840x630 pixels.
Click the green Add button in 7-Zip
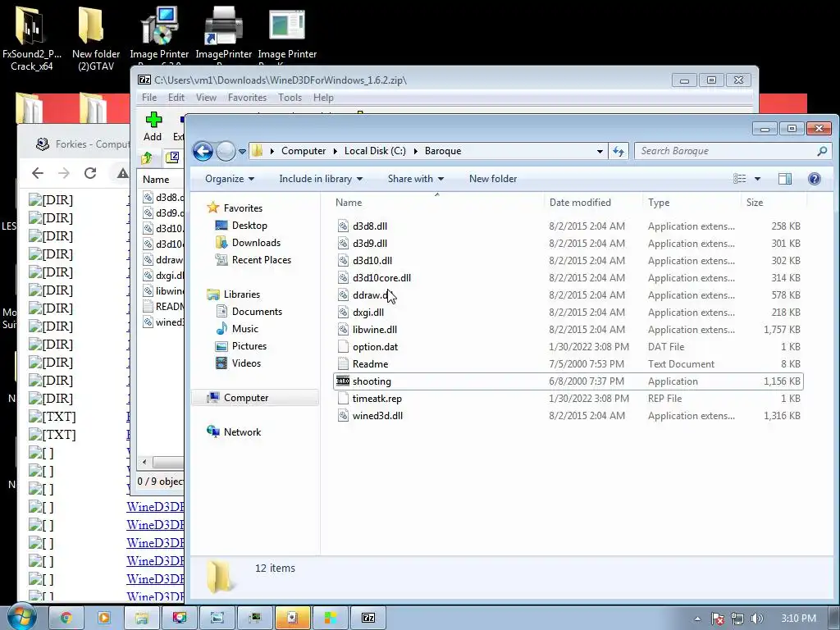click(153, 126)
